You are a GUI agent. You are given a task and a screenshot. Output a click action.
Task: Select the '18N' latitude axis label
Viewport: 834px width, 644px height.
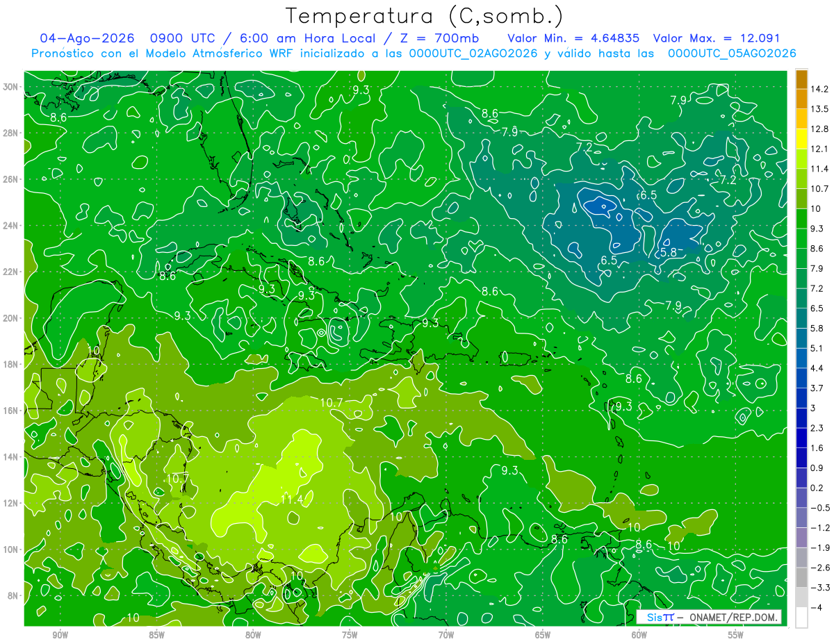(10, 364)
